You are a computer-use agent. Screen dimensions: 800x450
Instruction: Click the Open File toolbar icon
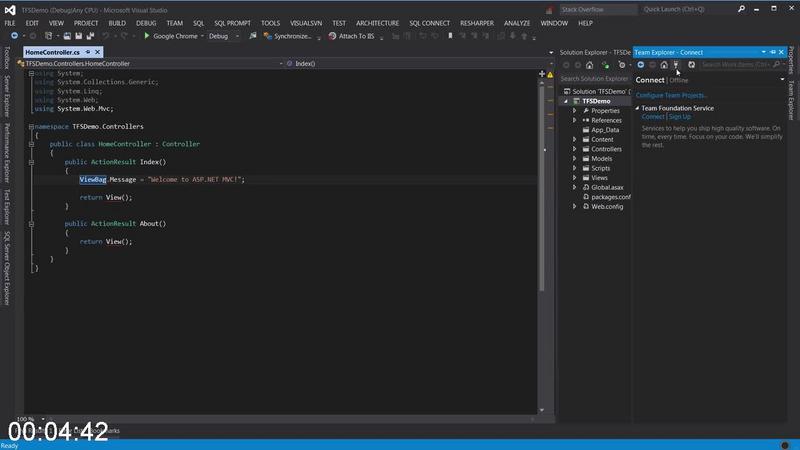(67, 36)
